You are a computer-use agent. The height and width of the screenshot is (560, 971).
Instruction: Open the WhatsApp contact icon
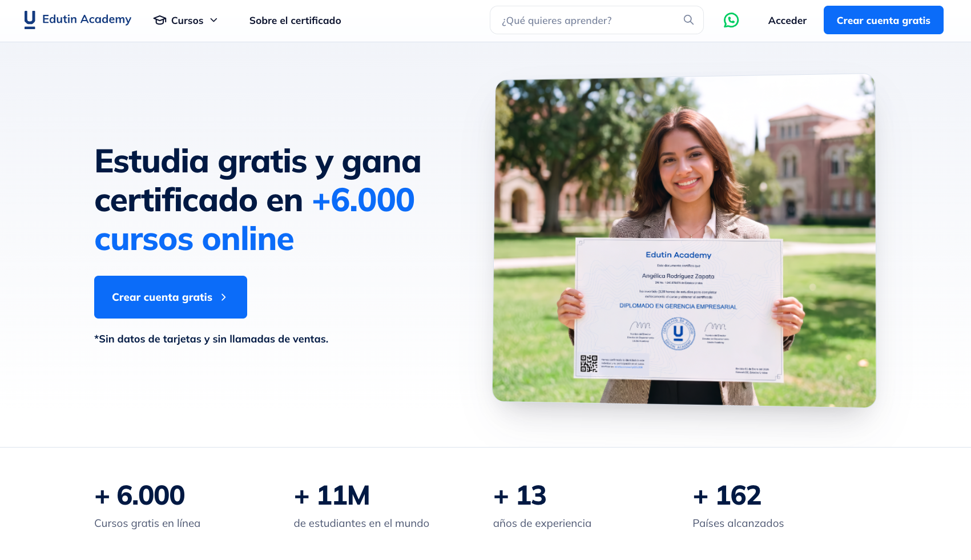[x=731, y=20]
